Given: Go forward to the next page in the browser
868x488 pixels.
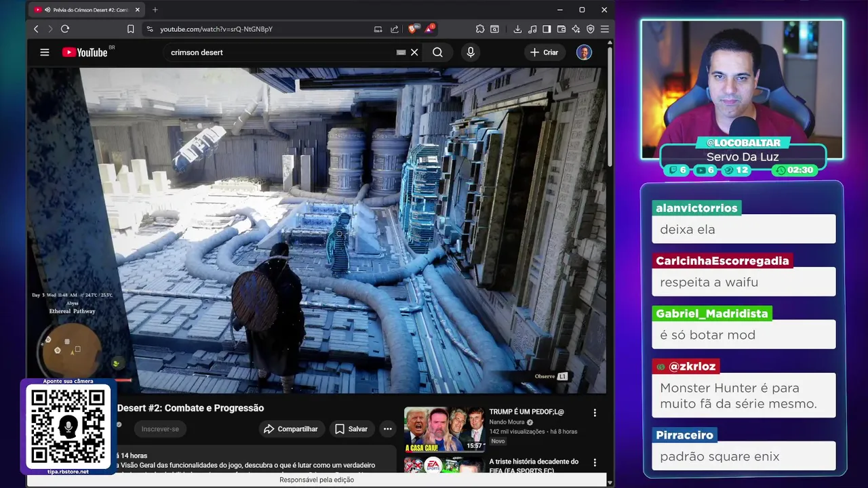Looking at the screenshot, I should (x=49, y=29).
